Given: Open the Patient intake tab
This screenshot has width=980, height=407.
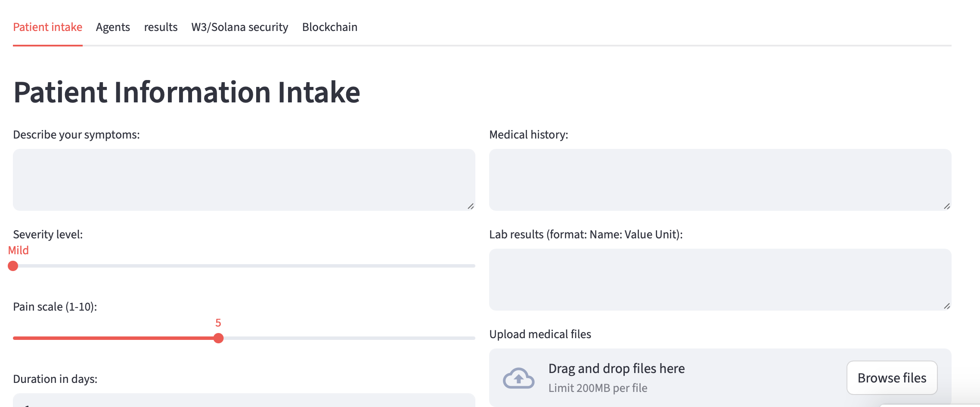Looking at the screenshot, I should click(47, 27).
